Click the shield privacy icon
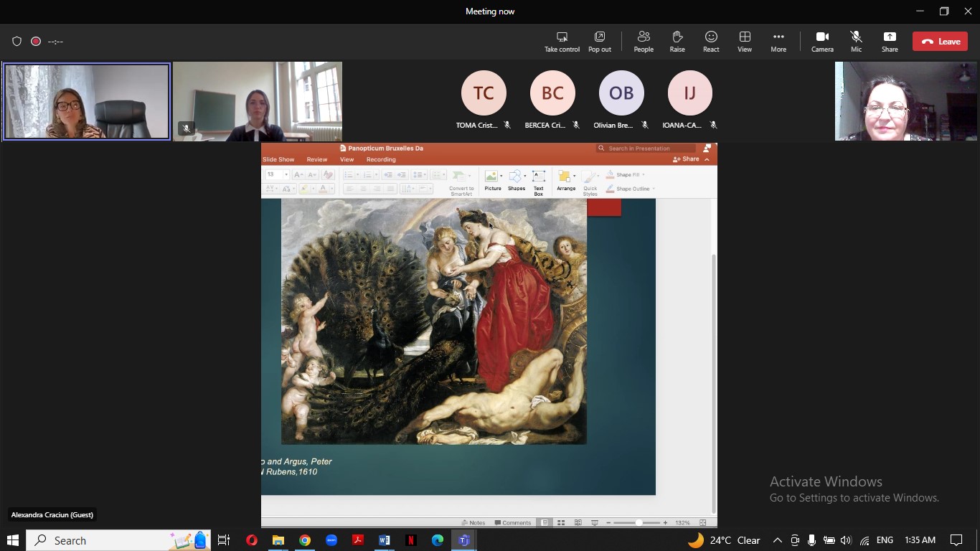 (x=17, y=42)
